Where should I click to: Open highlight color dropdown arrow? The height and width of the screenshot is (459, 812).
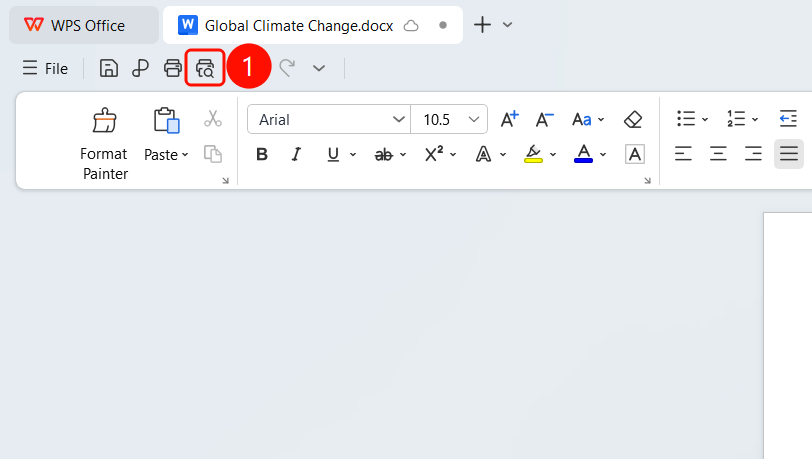coord(553,154)
